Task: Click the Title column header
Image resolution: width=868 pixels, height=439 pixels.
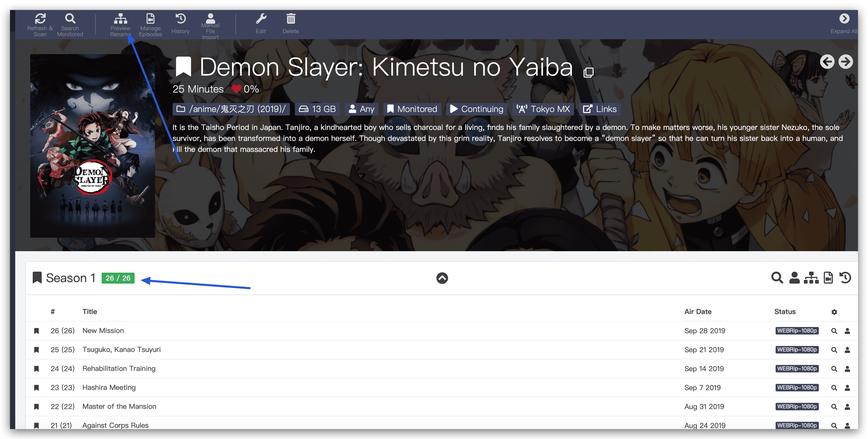Action: click(90, 312)
